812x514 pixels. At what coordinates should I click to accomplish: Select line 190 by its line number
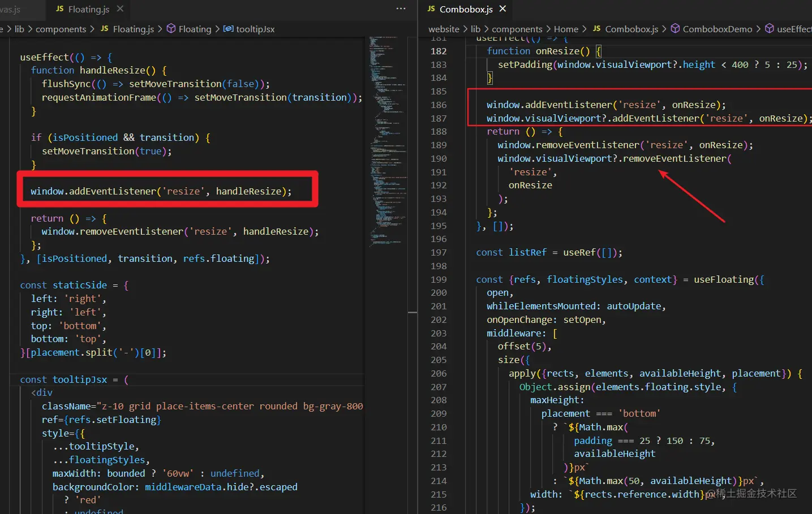pos(439,158)
